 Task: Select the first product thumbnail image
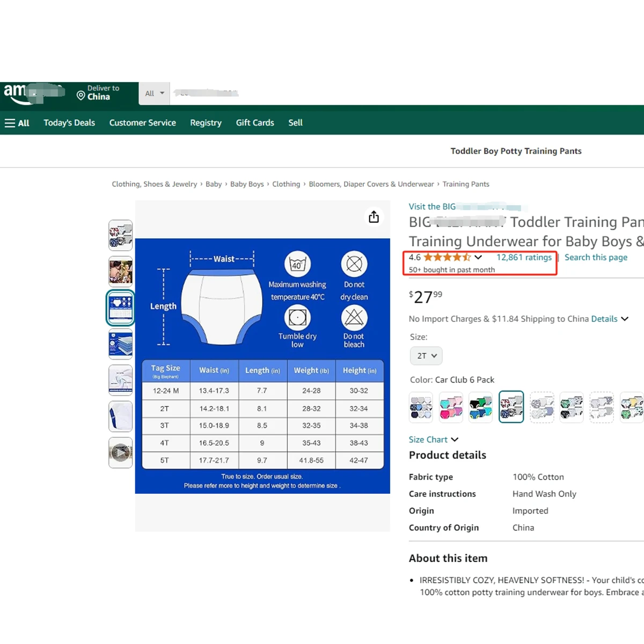pos(121,235)
